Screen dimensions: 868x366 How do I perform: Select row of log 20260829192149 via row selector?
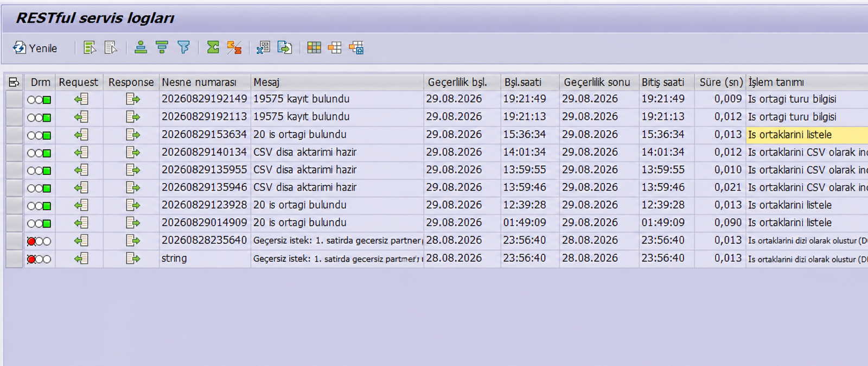[x=14, y=99]
